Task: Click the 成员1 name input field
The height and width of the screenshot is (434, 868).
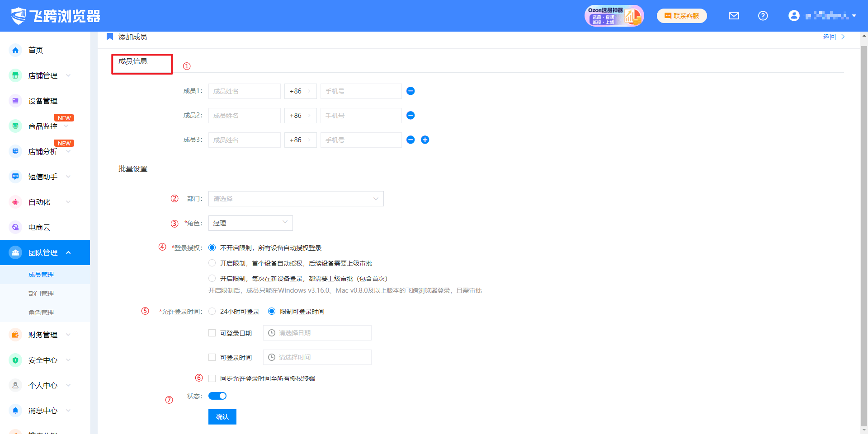Action: pyautogui.click(x=244, y=91)
